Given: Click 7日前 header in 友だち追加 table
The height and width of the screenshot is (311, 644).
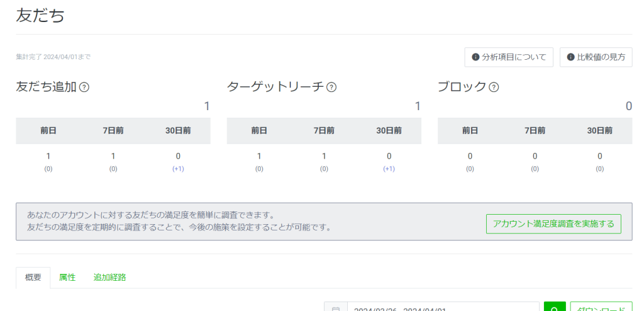Looking at the screenshot, I should pos(113,131).
